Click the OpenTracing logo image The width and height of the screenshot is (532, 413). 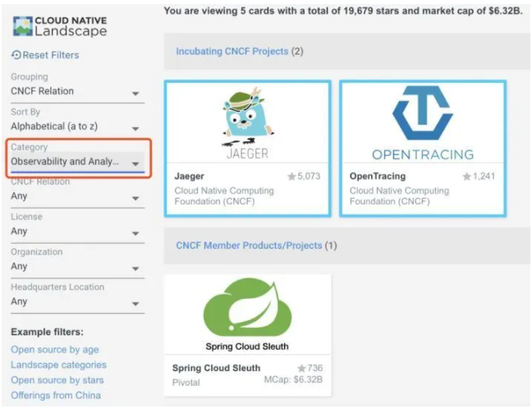(x=423, y=123)
